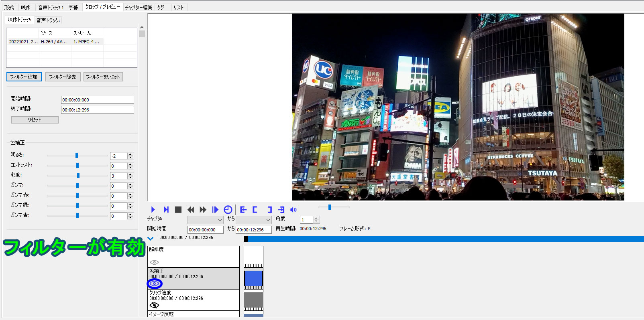Decrease ガンマ value with down arrow
This screenshot has height=320, width=644.
point(130,188)
